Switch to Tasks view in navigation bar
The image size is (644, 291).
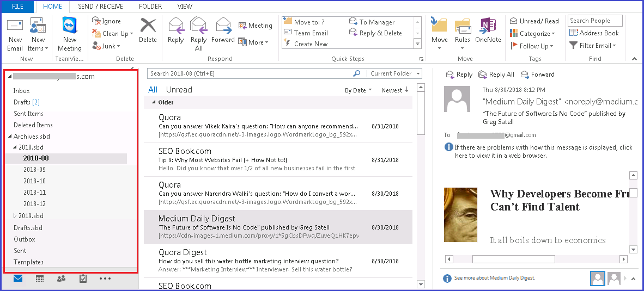83,278
